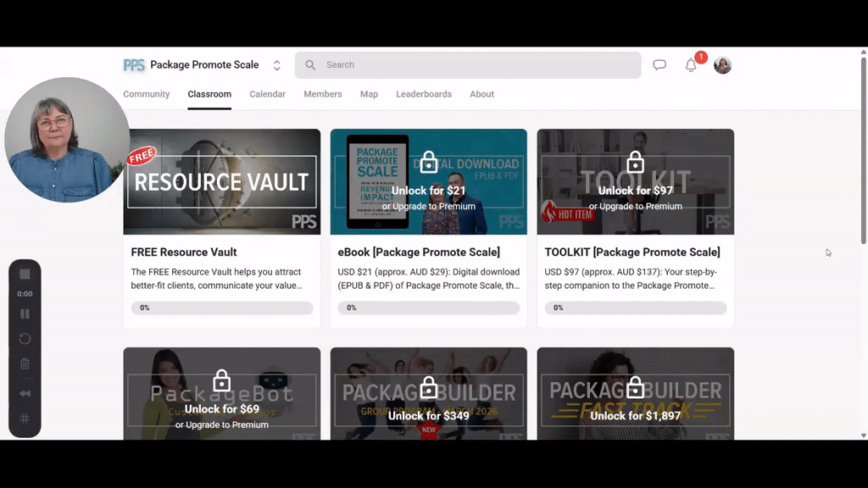Click the scrollbar down arrow
This screenshot has height=488, width=868.
[x=864, y=436]
